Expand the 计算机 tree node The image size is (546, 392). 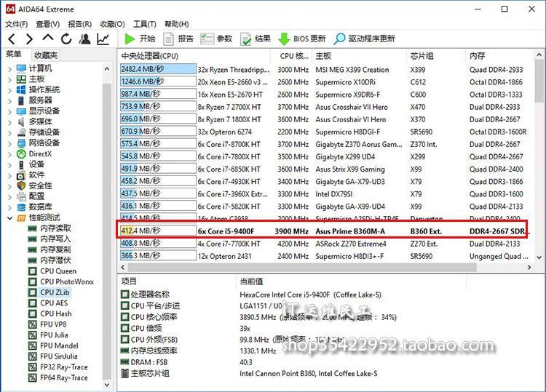9,68
